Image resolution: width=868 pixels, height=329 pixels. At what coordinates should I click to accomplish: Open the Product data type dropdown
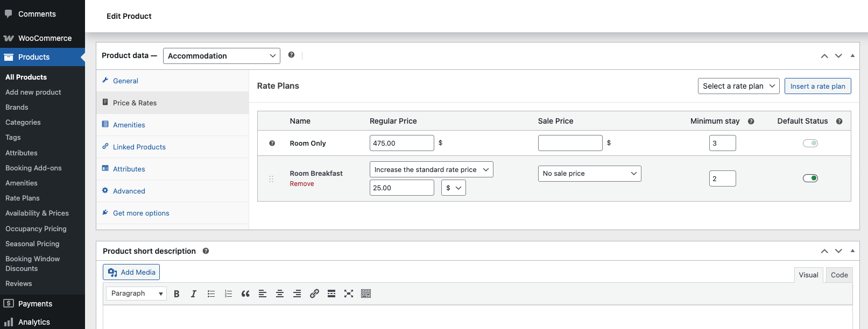pyautogui.click(x=221, y=56)
